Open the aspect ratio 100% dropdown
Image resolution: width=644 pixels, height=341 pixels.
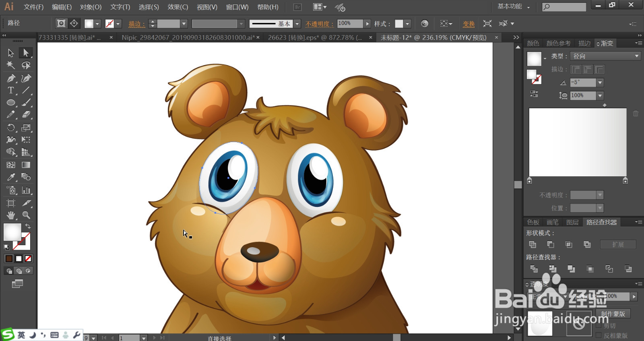(x=600, y=95)
